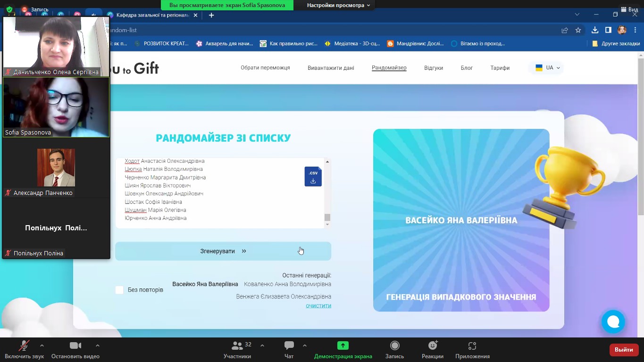The width and height of the screenshot is (644, 362).
Task: Click the Participants icon in Zoom toolbar
Action: point(237,346)
